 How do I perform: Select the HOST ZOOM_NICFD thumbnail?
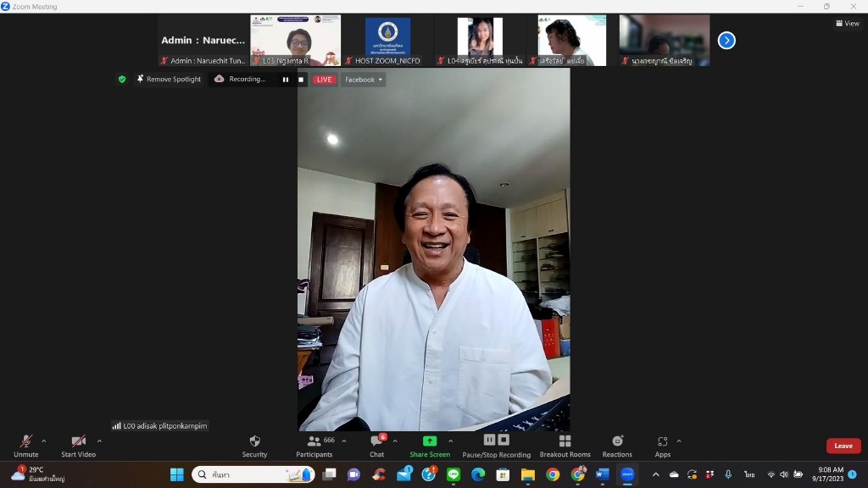click(387, 41)
